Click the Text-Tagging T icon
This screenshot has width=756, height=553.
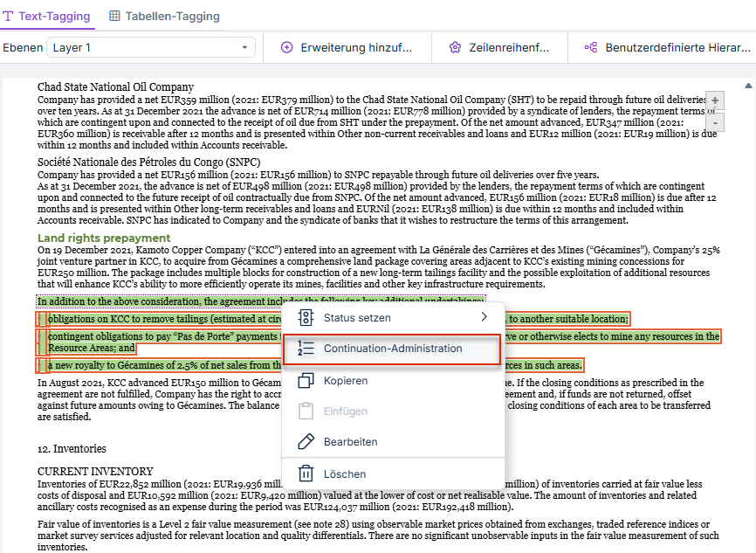[x=8, y=16]
